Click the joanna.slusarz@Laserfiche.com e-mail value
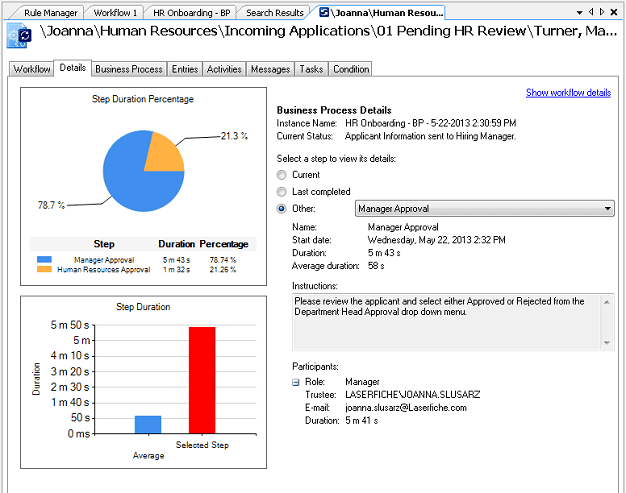This screenshot has height=493, width=626. click(x=406, y=408)
